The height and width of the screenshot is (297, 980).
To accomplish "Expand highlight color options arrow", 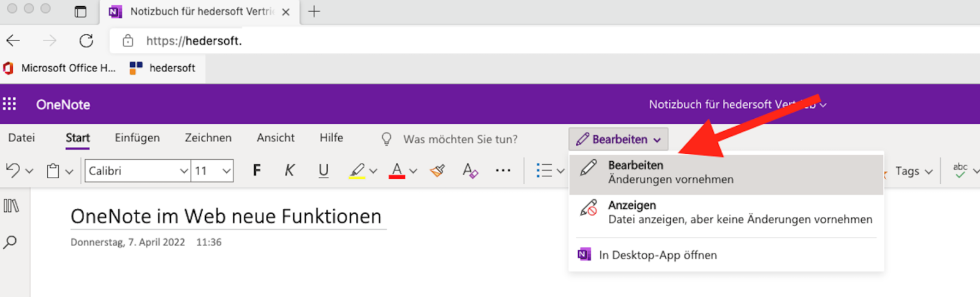I will point(373,171).
